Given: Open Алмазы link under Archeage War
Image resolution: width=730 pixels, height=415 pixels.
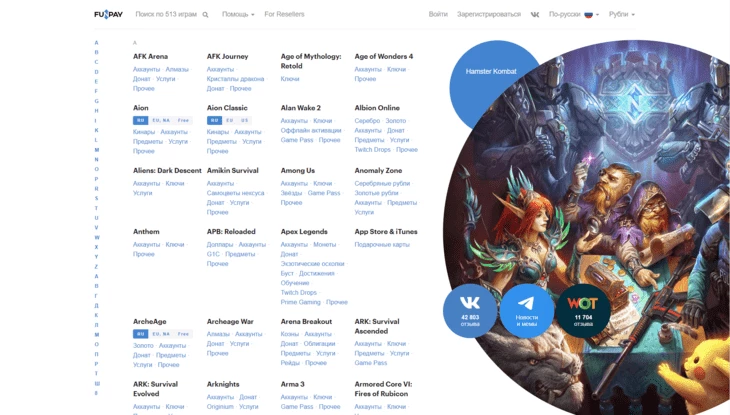Looking at the screenshot, I should click(x=218, y=334).
